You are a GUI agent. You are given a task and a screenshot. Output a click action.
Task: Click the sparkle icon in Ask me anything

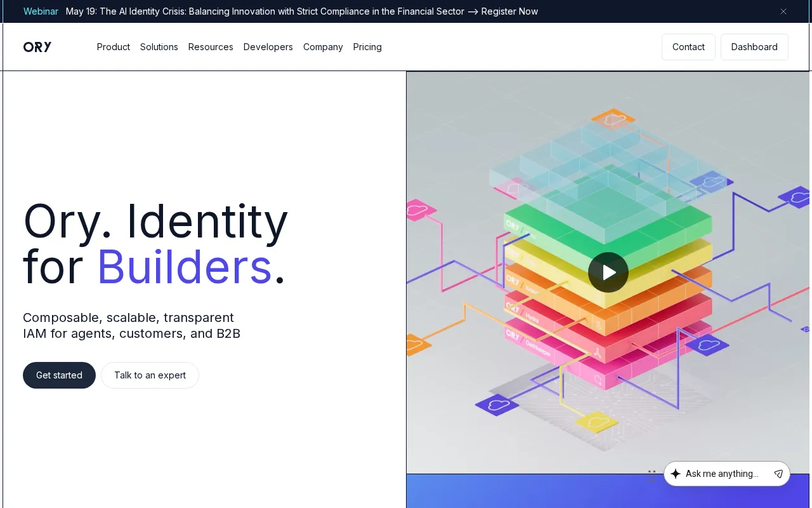(676, 474)
